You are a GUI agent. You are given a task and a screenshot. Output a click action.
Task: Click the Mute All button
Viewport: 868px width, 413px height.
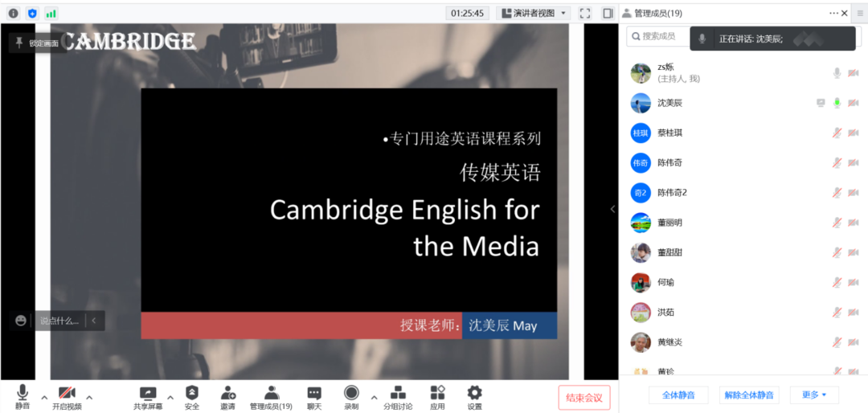(678, 395)
